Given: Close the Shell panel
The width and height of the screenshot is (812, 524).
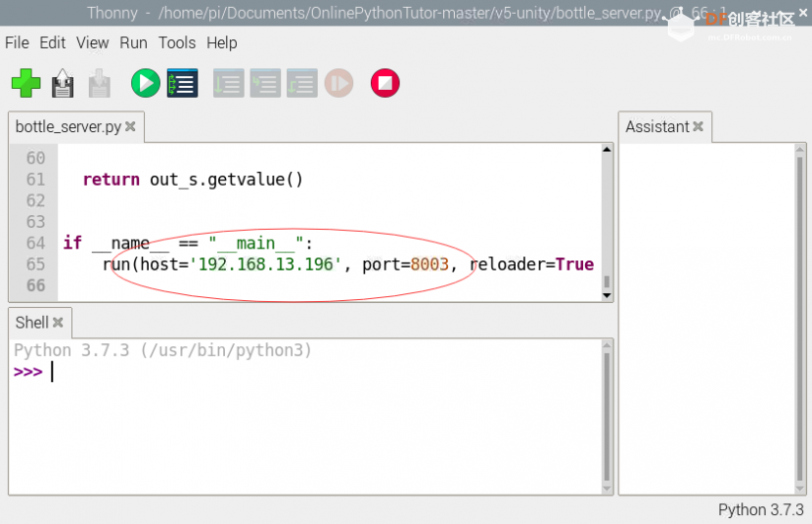Looking at the screenshot, I should (58, 322).
